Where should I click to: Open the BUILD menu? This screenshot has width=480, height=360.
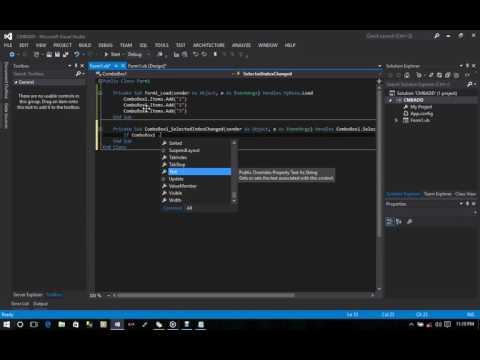point(85,45)
